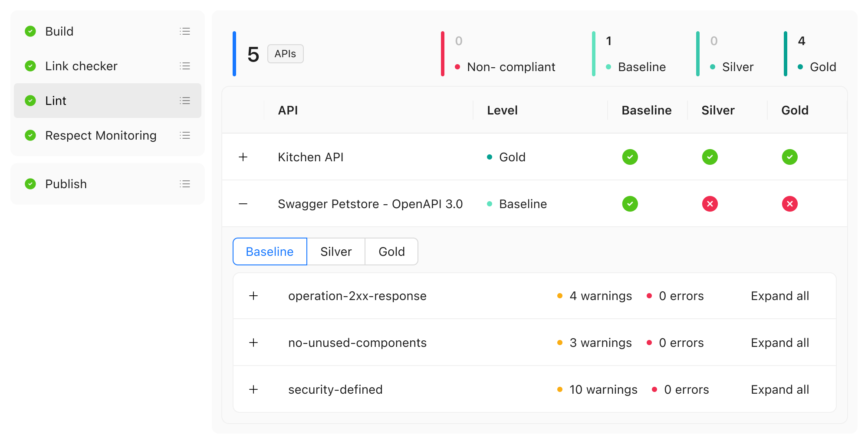Click Kitchen API's green Gold check icon
The width and height of the screenshot is (868, 444).
(789, 157)
